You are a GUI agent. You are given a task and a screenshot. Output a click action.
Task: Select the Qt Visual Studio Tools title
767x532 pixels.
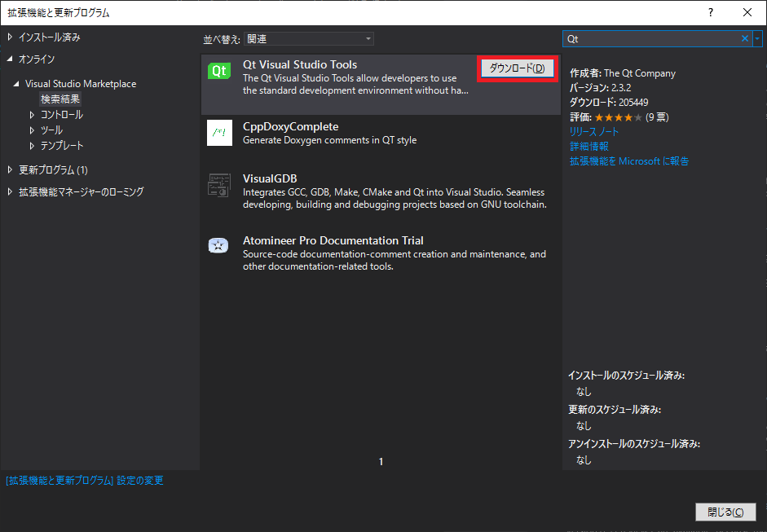click(300, 64)
